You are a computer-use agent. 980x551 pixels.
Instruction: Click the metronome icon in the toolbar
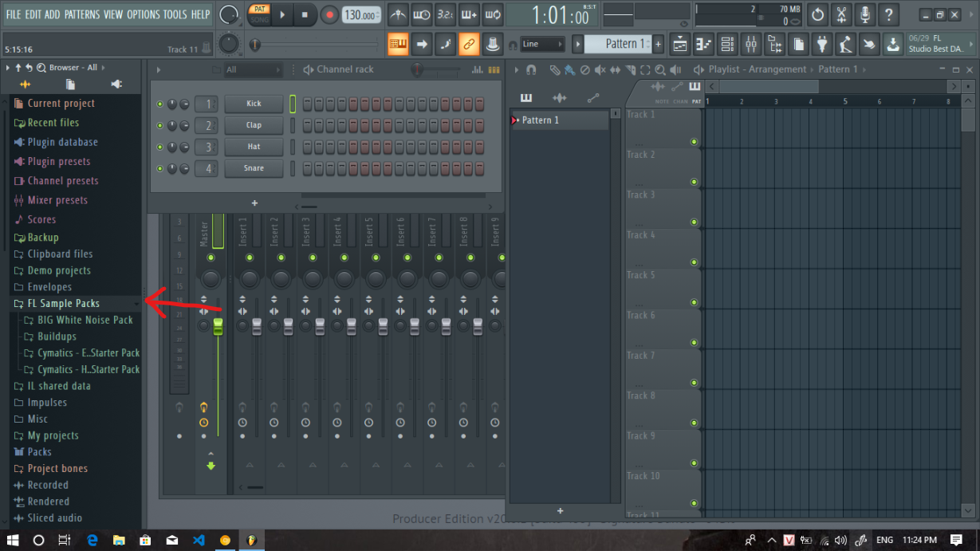399,14
